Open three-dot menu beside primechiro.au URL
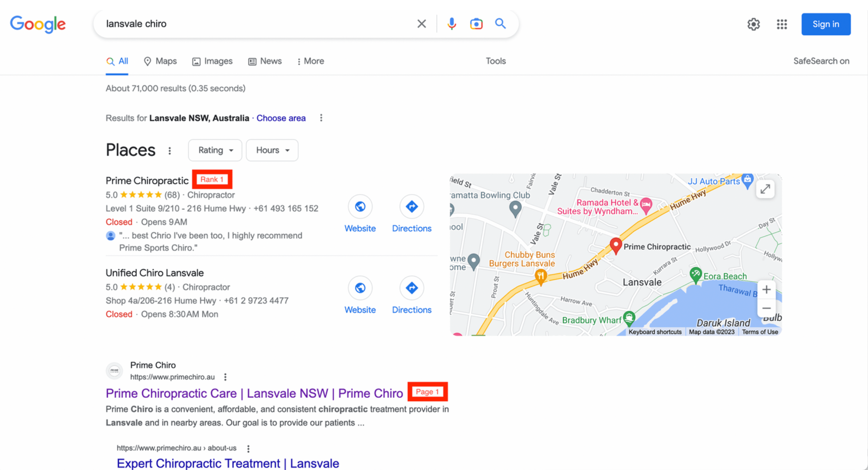The image size is (868, 470). tap(225, 377)
